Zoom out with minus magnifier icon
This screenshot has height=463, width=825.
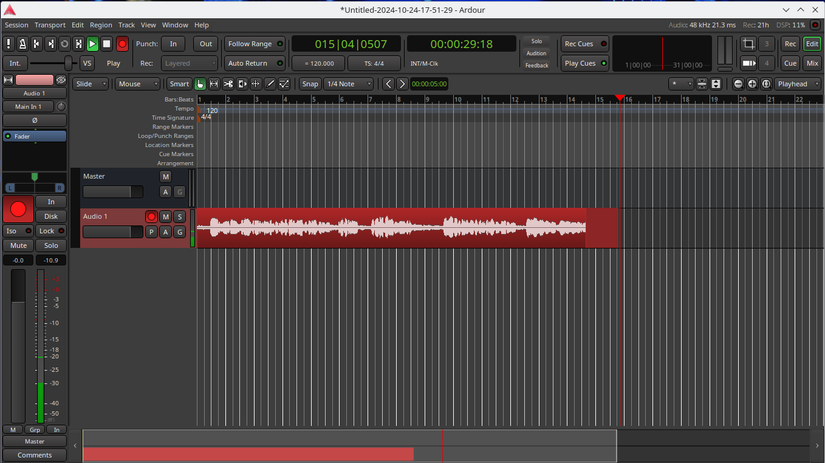coord(738,84)
